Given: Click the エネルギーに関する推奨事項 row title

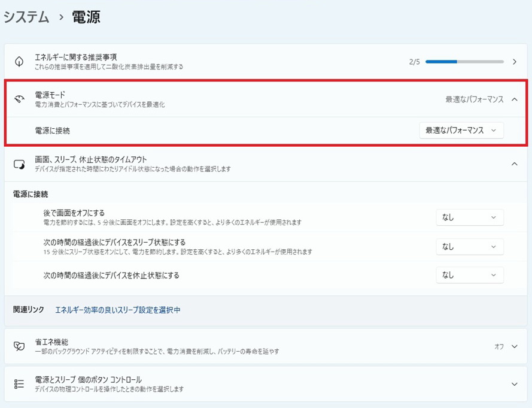Looking at the screenshot, I should [76, 57].
